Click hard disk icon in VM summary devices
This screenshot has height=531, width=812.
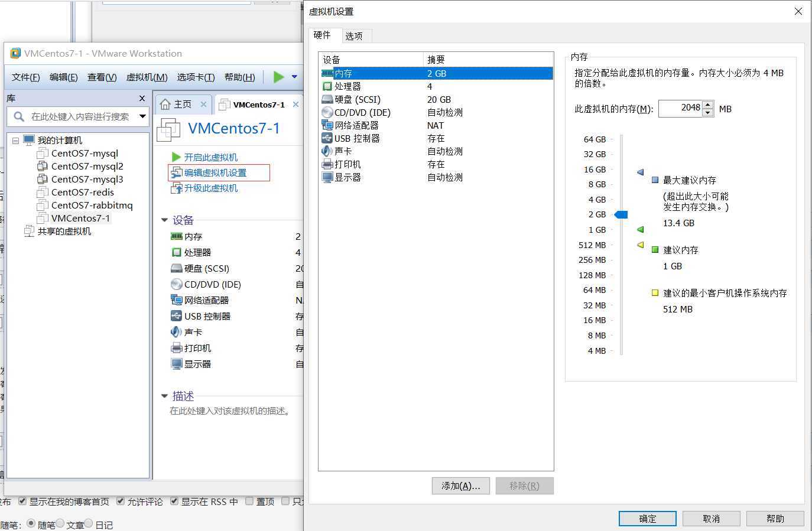coord(176,268)
